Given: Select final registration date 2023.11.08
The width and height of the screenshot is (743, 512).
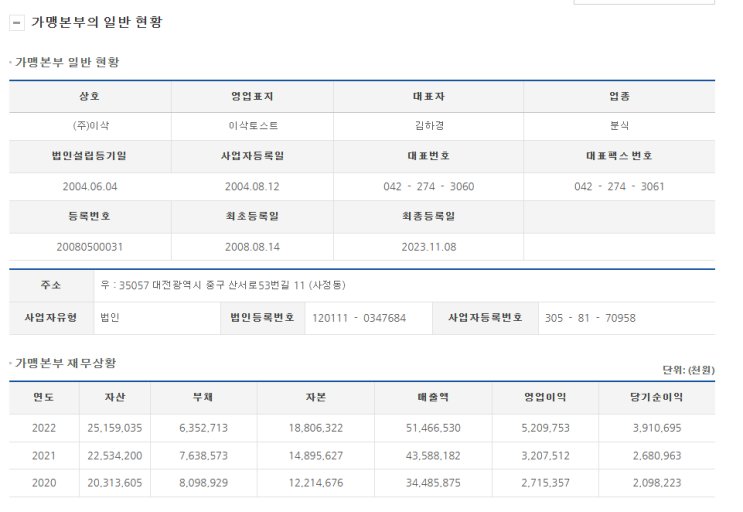Looking at the screenshot, I should (x=429, y=247).
